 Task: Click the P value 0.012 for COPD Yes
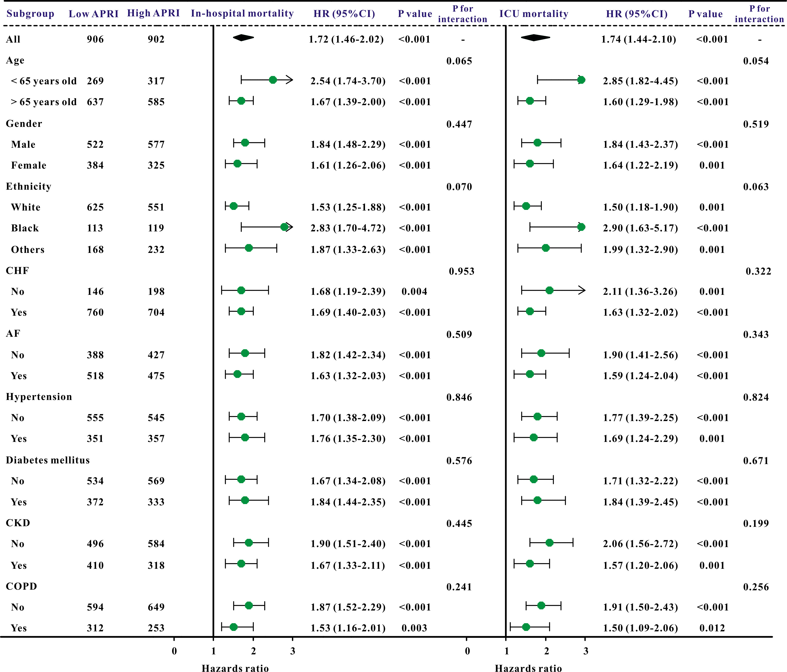(x=712, y=628)
